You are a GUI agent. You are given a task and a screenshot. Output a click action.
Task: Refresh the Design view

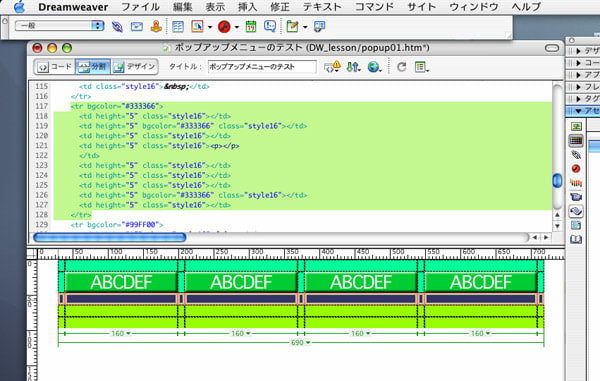coord(401,67)
